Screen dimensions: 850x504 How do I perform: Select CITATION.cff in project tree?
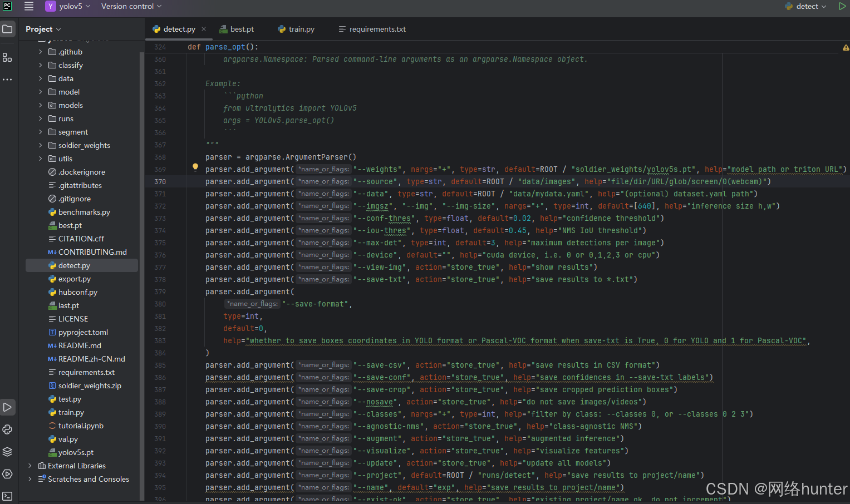[x=76, y=239]
